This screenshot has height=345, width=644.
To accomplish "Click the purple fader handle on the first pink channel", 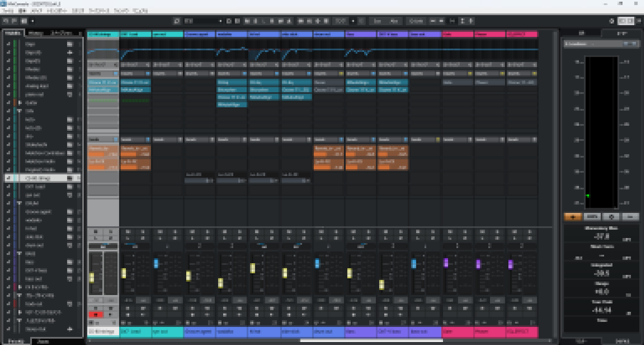I will tap(446, 263).
